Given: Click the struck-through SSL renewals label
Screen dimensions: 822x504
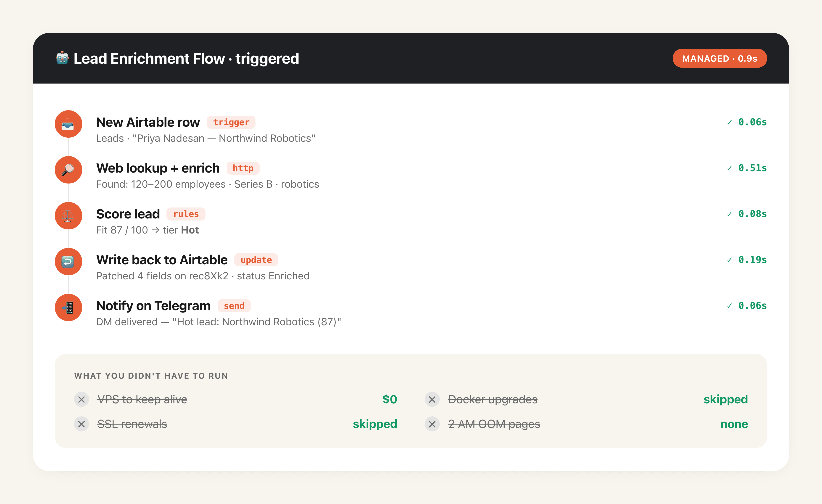Looking at the screenshot, I should [x=132, y=424].
